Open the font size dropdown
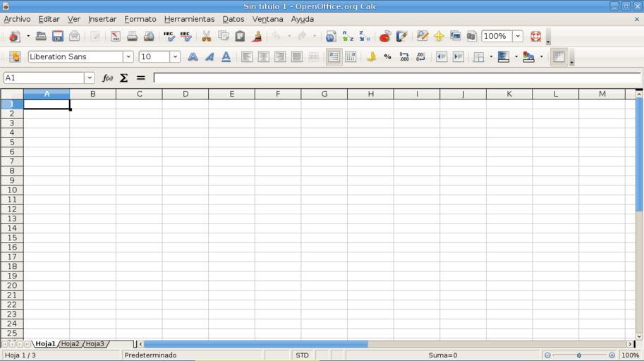The image size is (644, 361). [175, 57]
